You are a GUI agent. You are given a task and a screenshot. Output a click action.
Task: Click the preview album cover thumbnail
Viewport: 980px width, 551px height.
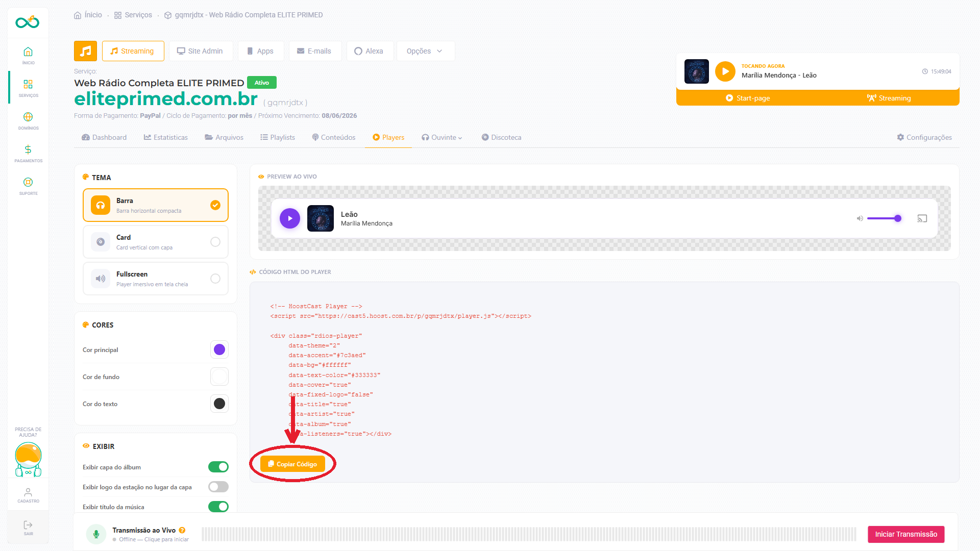[321, 218]
